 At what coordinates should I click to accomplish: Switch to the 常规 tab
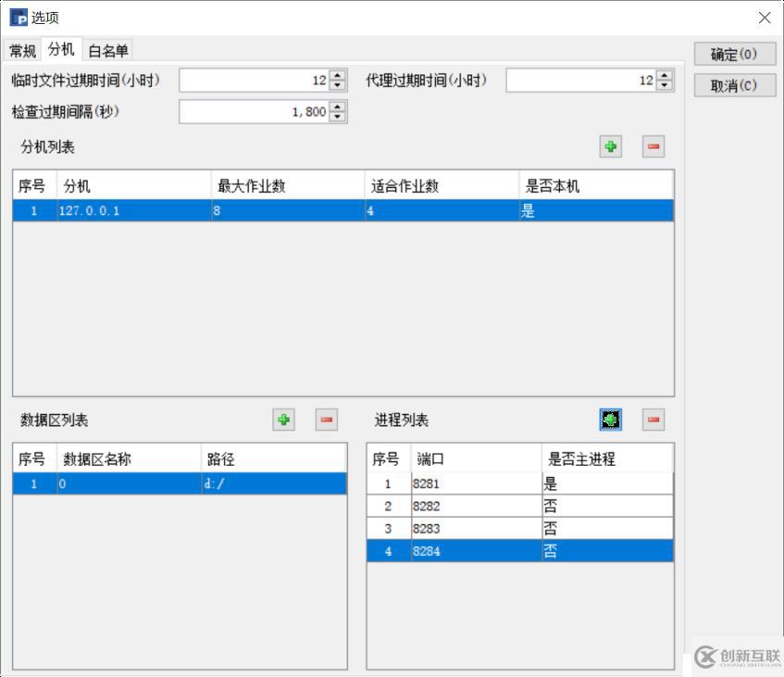click(x=21, y=50)
